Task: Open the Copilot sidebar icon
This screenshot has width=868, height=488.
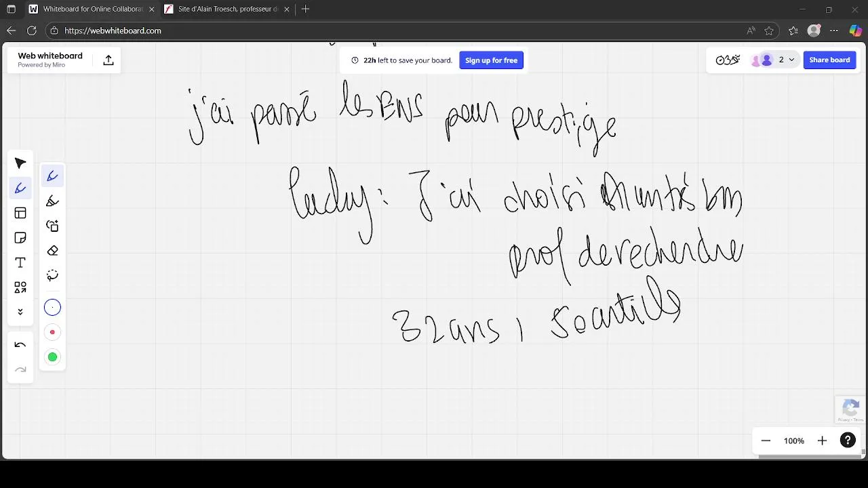Action: click(855, 30)
